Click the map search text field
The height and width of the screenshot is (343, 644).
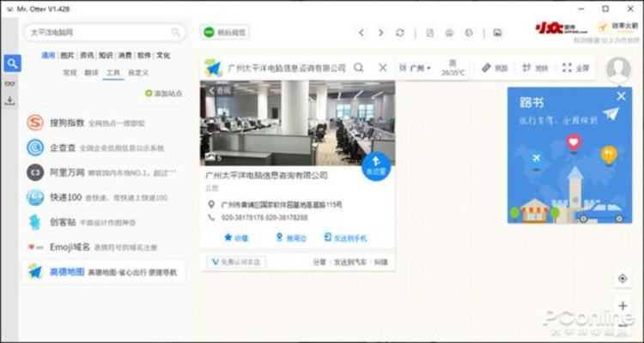[287, 68]
